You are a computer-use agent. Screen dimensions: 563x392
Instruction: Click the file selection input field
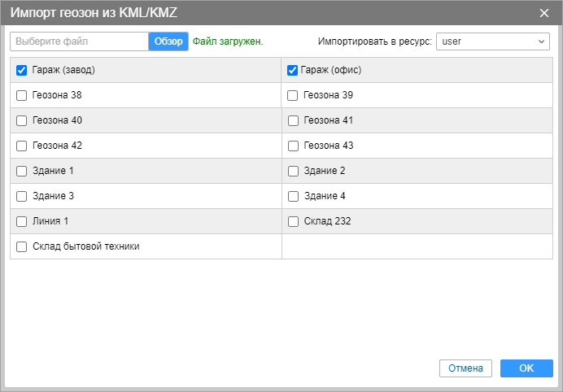pyautogui.click(x=80, y=41)
